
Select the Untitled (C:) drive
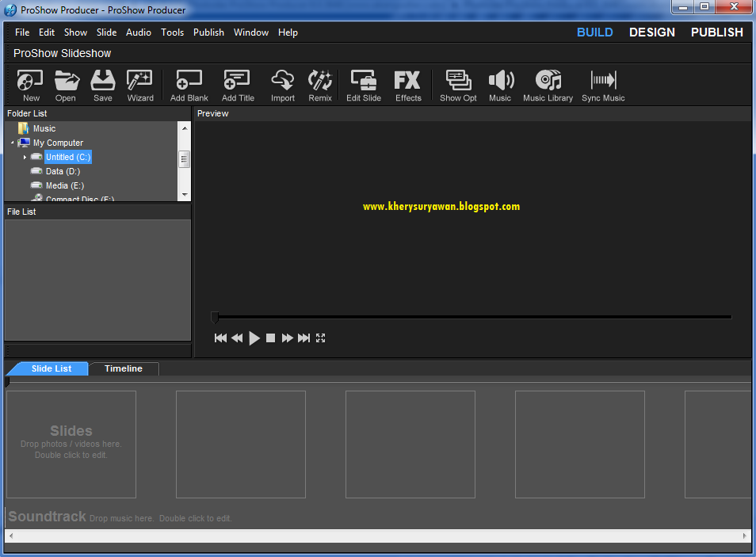click(x=68, y=157)
